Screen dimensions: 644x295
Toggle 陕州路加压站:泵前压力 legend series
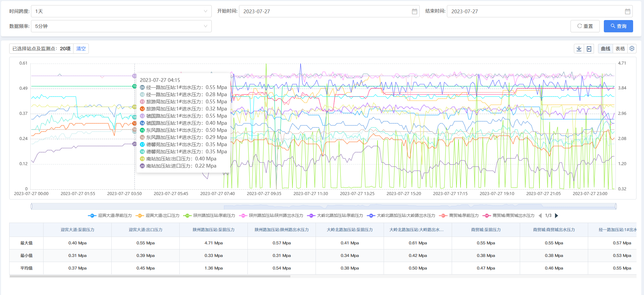click(x=209, y=215)
